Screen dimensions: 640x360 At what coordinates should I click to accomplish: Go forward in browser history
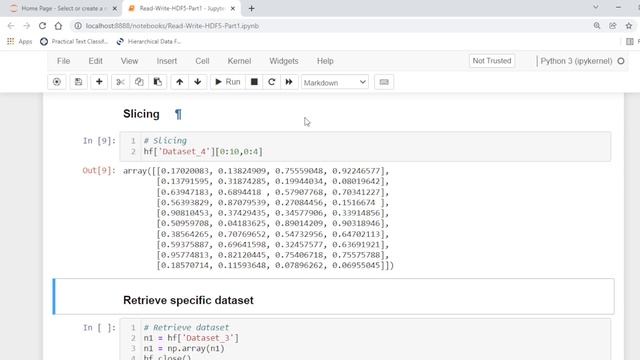click(x=27, y=26)
